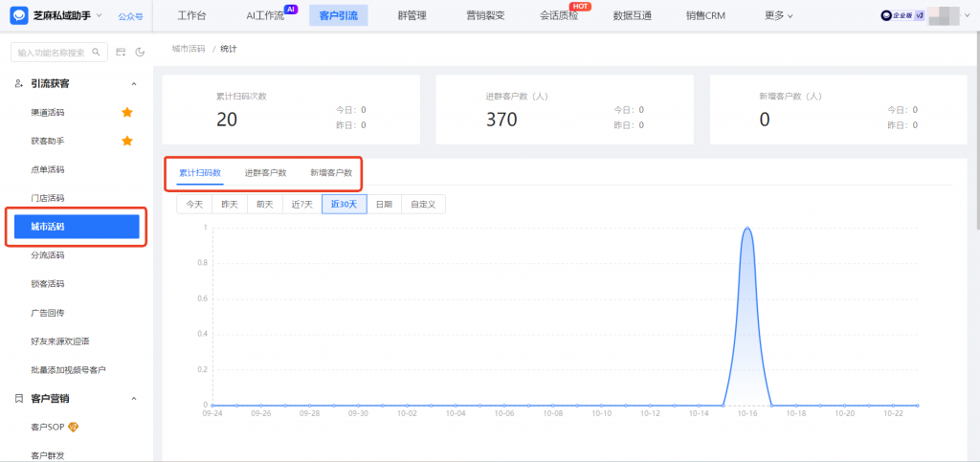The width and height of the screenshot is (980, 462).
Task: Click the star icon next to 渠道活码
Action: point(127,113)
